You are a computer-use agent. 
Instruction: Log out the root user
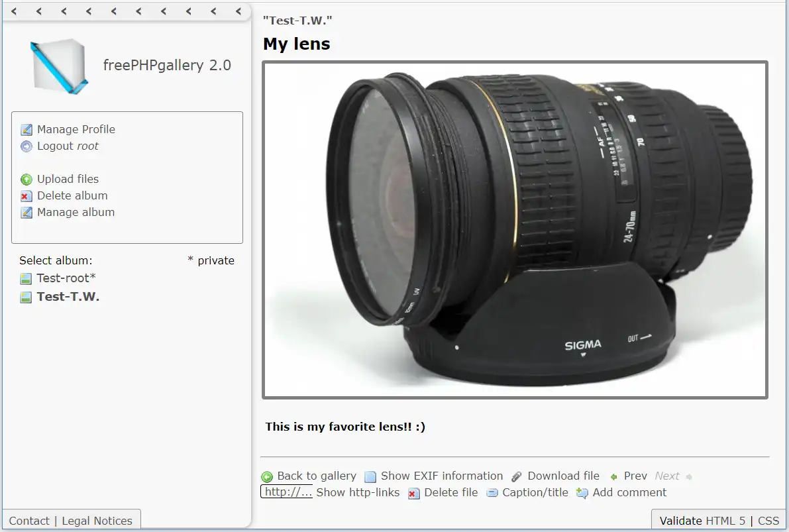point(68,146)
